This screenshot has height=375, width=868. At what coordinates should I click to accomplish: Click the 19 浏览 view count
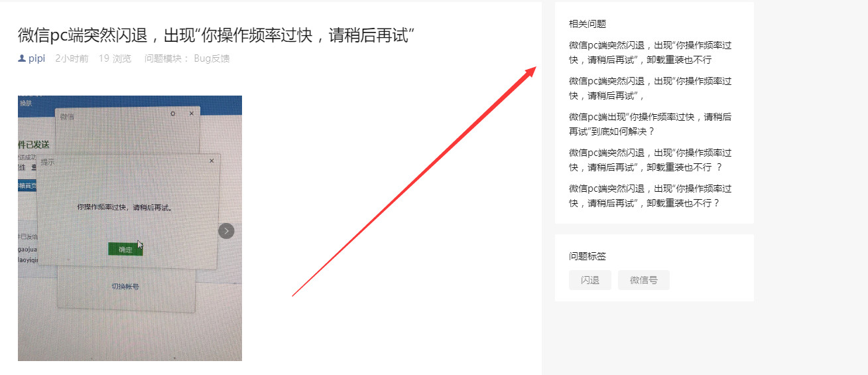115,58
